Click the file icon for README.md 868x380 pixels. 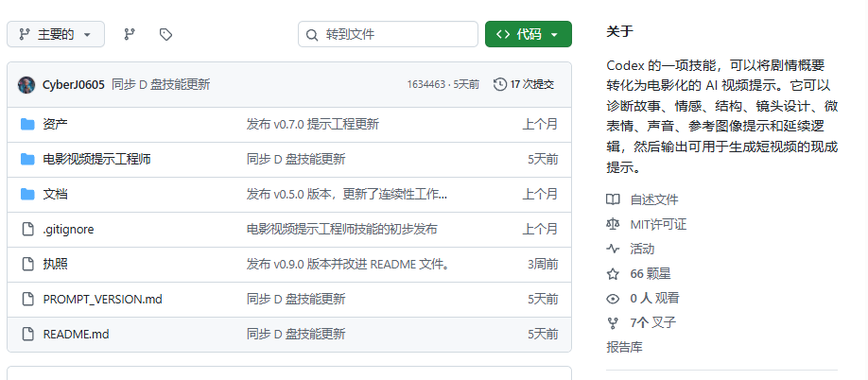point(27,334)
